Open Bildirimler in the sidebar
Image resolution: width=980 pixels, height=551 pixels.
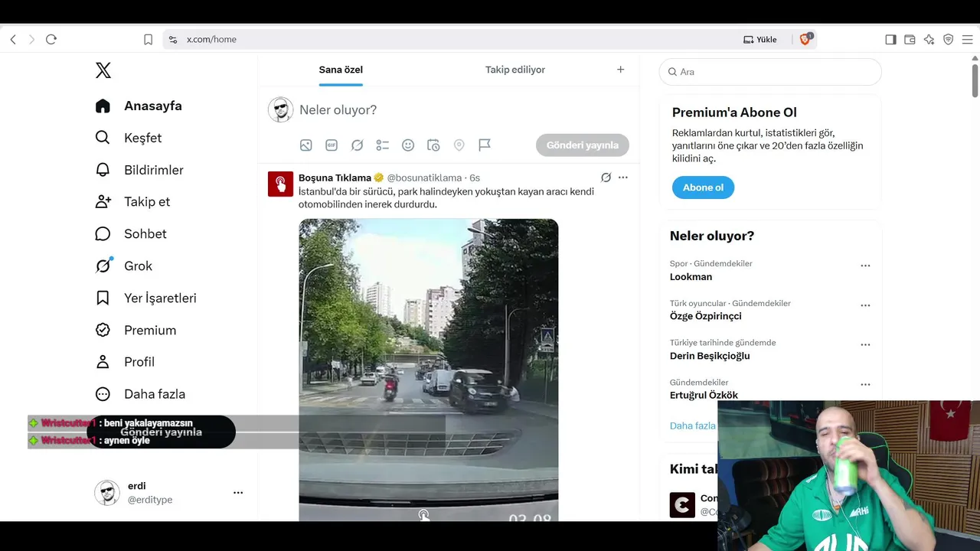coord(139,170)
